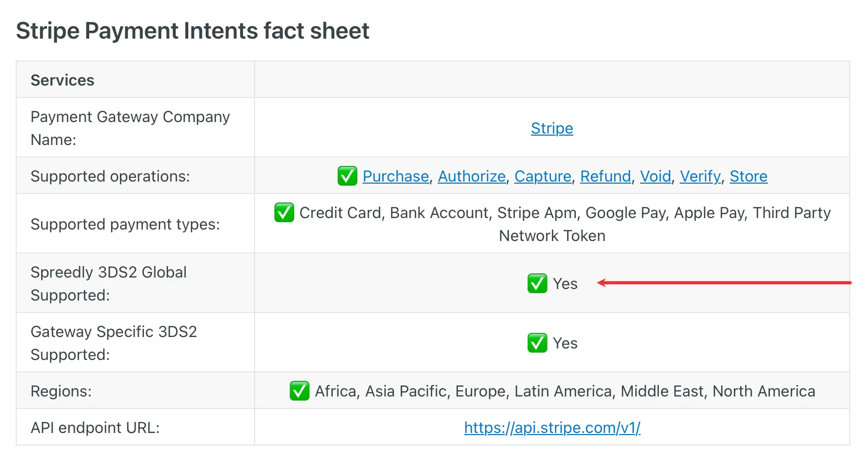Open the Void operation link
This screenshot has height=457, width=868.
click(x=656, y=176)
